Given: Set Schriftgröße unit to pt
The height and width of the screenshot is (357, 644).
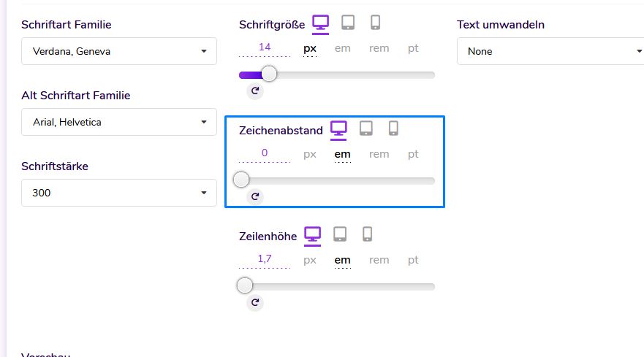Looking at the screenshot, I should click(413, 48).
